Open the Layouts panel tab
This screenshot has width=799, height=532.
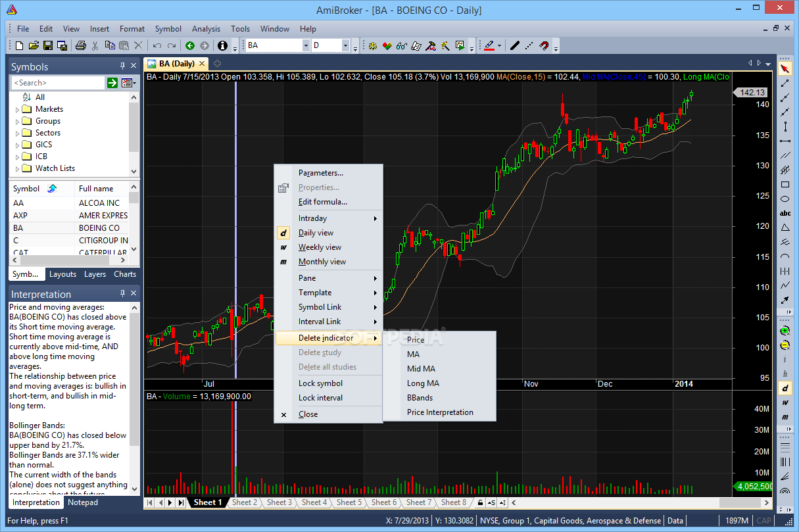[62, 274]
